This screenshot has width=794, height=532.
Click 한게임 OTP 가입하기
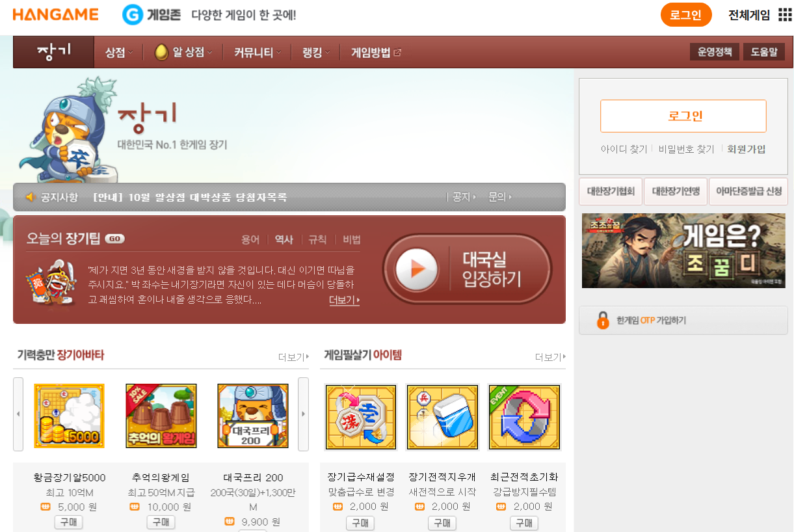click(x=683, y=320)
